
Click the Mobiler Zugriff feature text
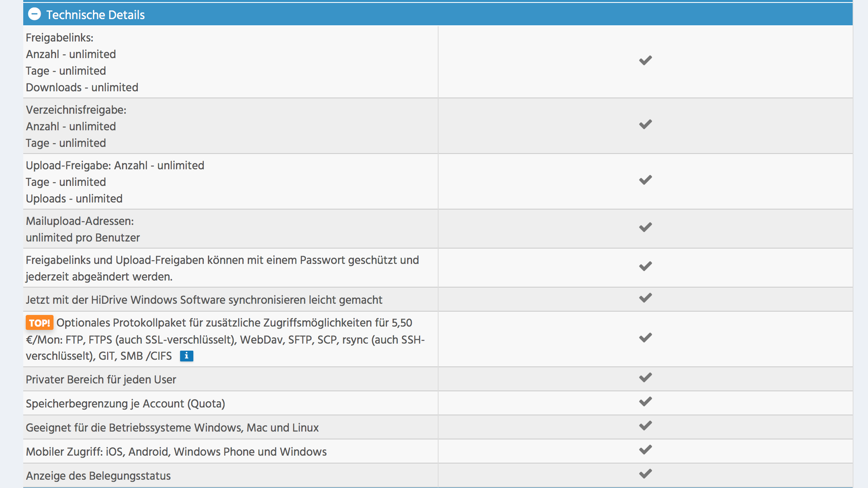[176, 452]
